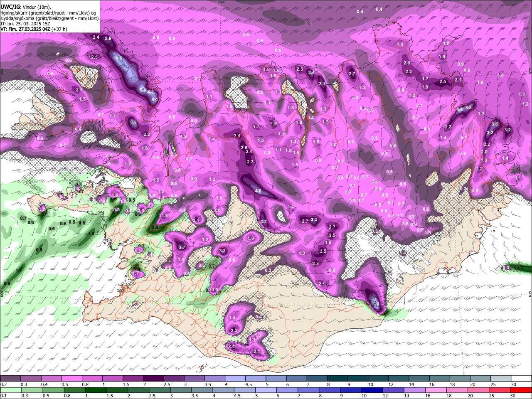Click the 4.3 value in the east
Screen dimensions: 532x399
[460, 109]
